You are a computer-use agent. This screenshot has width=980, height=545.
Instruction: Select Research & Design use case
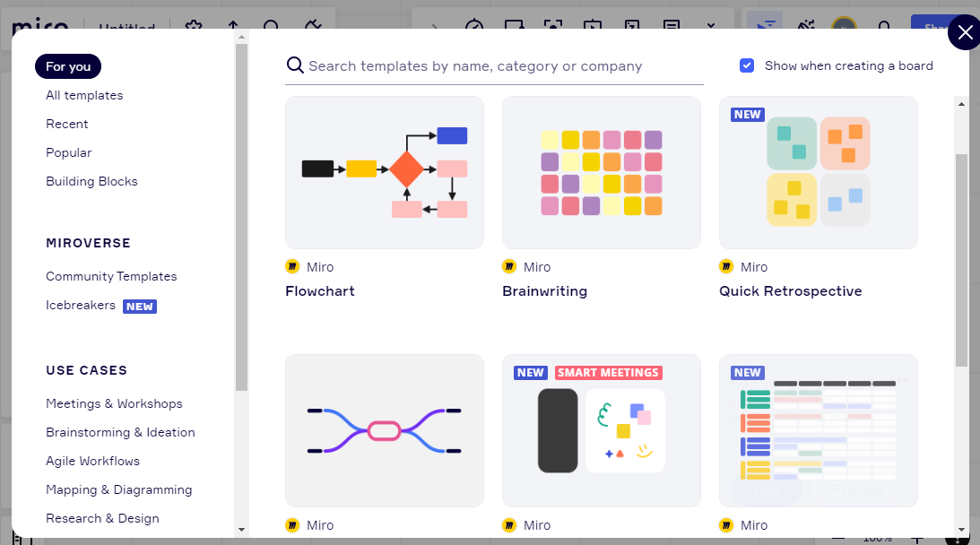(x=102, y=519)
